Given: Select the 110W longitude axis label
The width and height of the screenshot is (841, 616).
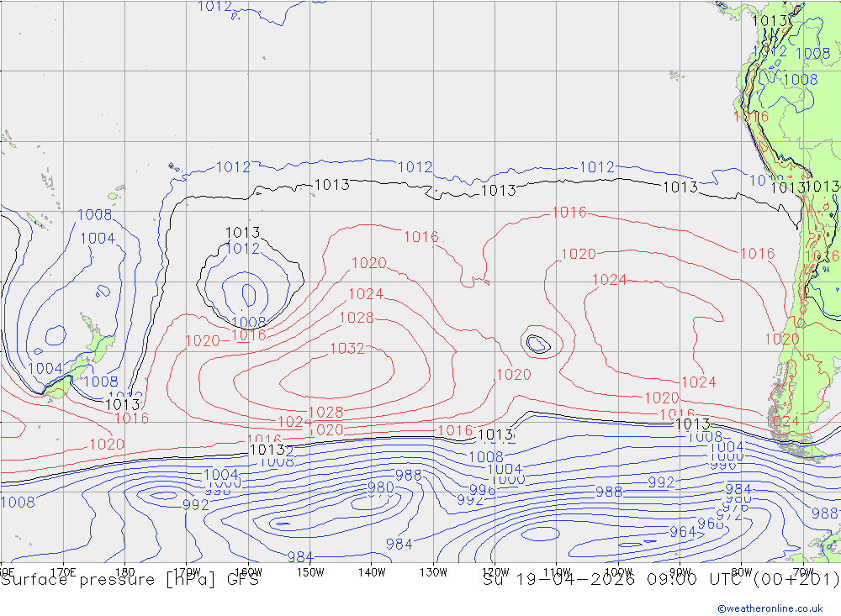Looking at the screenshot, I should pyautogui.click(x=557, y=572).
